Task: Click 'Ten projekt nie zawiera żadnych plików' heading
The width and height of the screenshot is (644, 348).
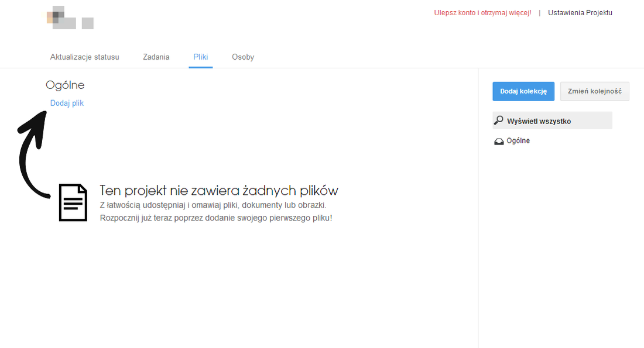Action: 219,191
